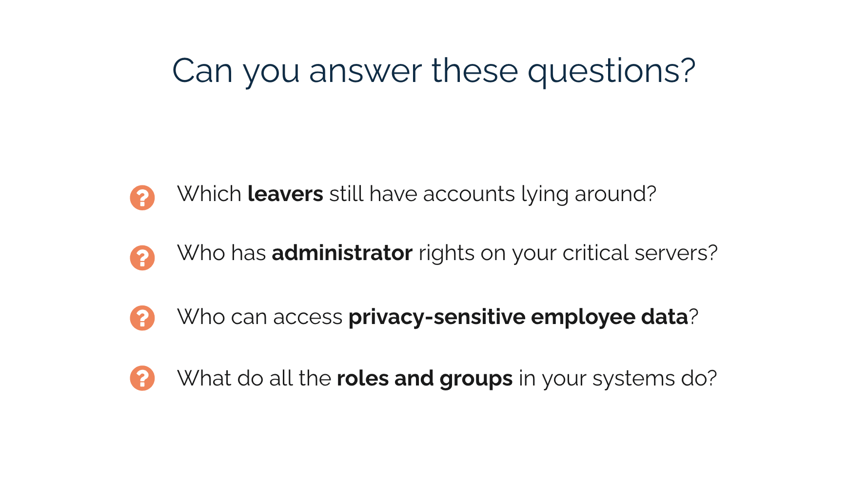Click 'Who has' in the second question
Screen dimensions: 868x487
[221, 253]
